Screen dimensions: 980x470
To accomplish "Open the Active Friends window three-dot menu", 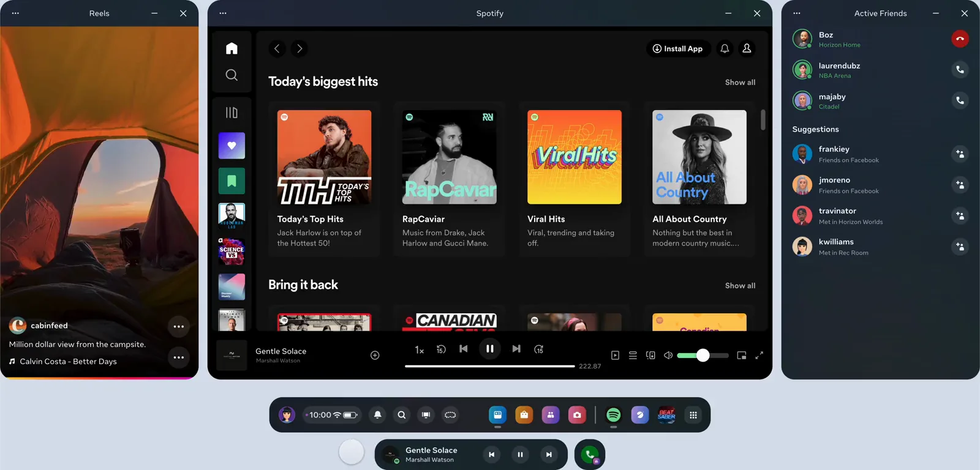I will [796, 13].
